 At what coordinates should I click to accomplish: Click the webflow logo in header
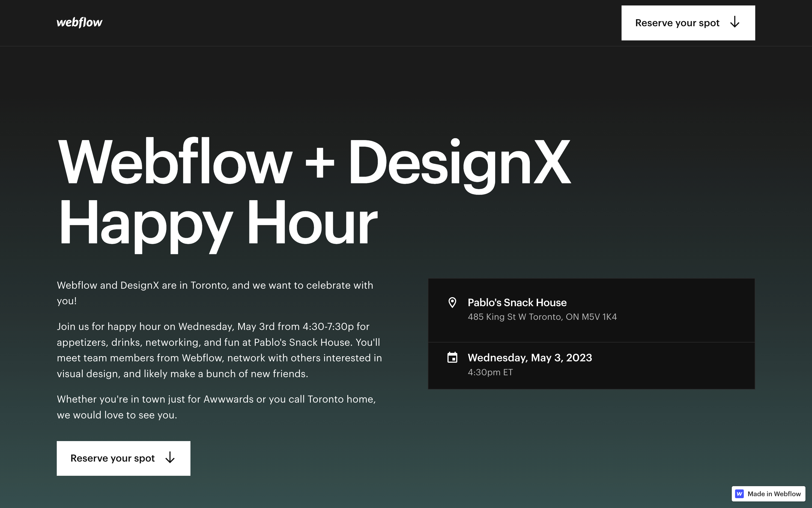pos(79,22)
